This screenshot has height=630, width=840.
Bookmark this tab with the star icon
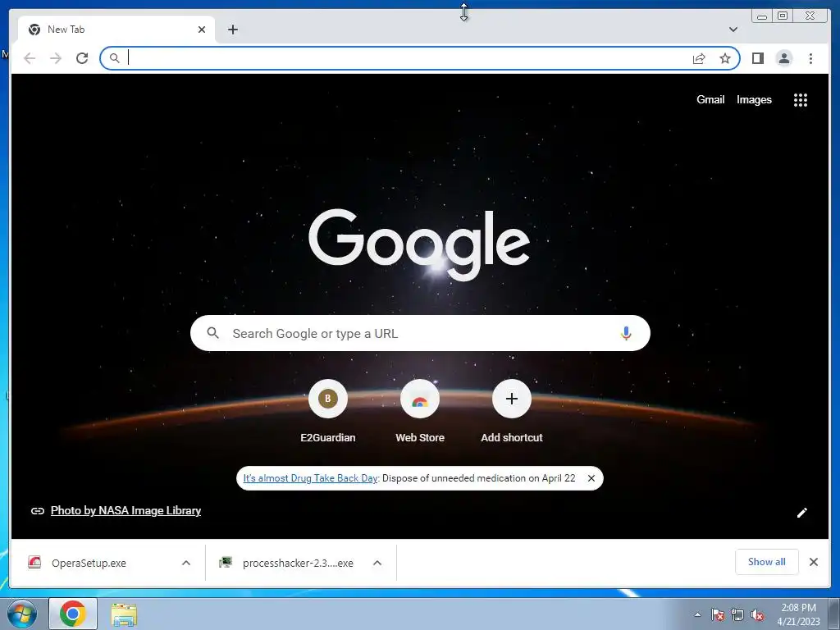pos(725,58)
